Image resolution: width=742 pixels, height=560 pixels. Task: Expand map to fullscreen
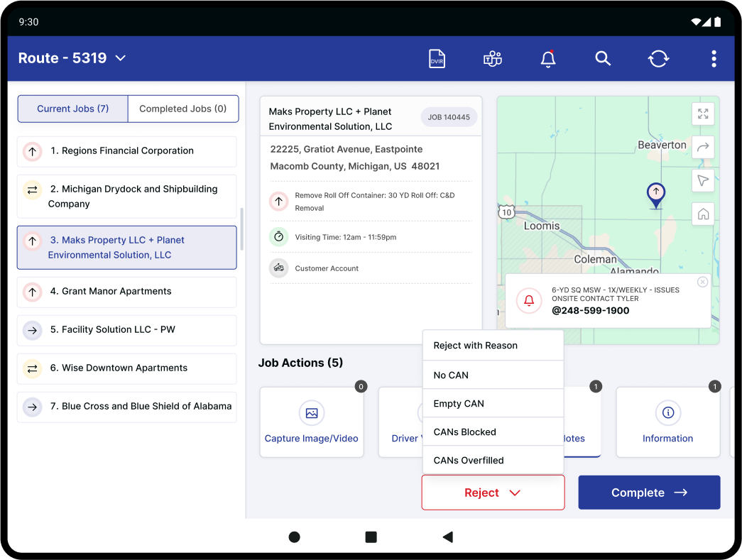point(703,114)
